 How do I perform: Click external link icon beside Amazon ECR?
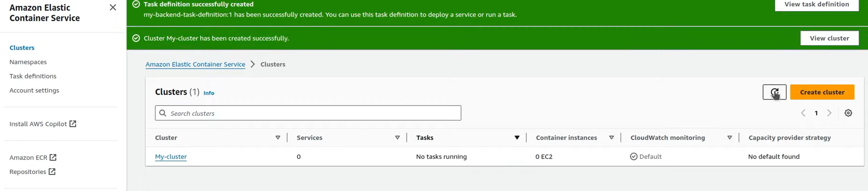coord(53,157)
